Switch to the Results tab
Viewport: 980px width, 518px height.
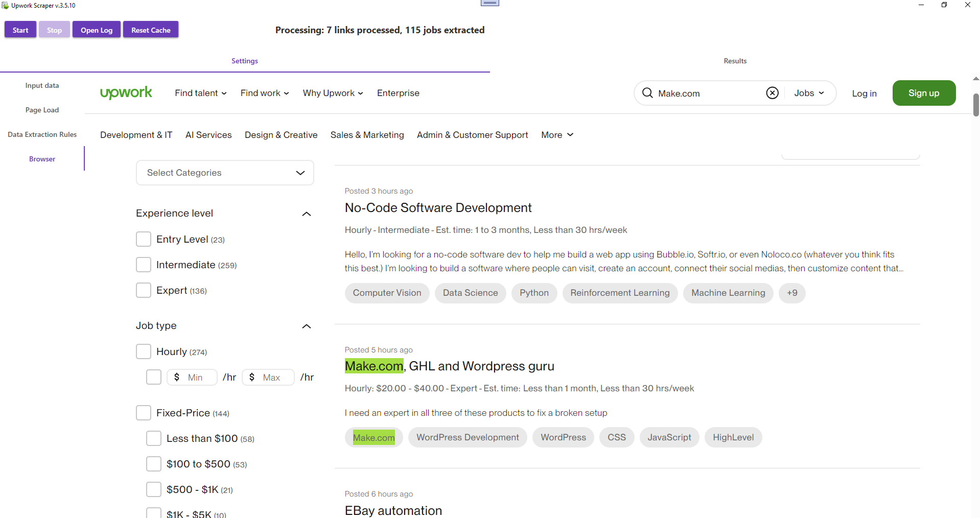click(734, 60)
